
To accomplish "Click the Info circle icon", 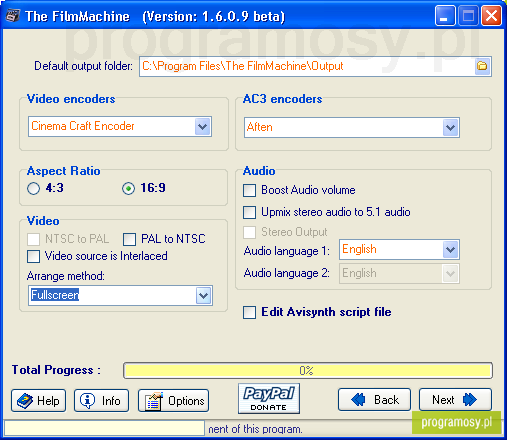I will click(x=88, y=400).
